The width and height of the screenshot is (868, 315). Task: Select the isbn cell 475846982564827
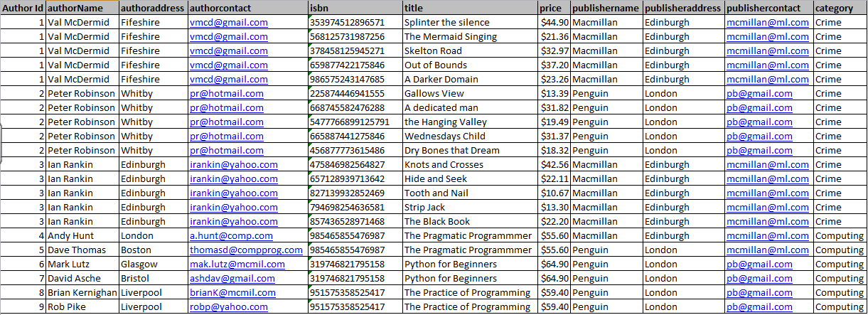355,164
